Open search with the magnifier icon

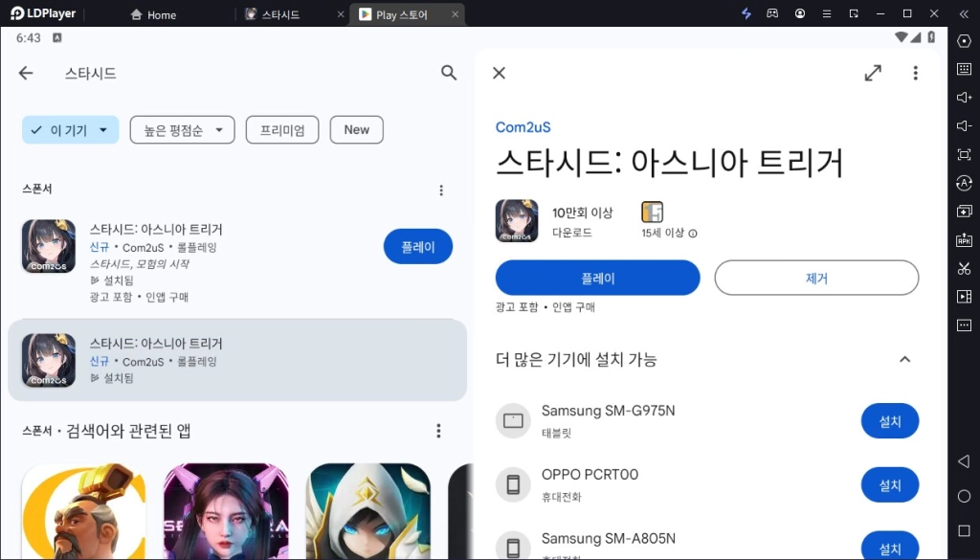click(x=449, y=73)
